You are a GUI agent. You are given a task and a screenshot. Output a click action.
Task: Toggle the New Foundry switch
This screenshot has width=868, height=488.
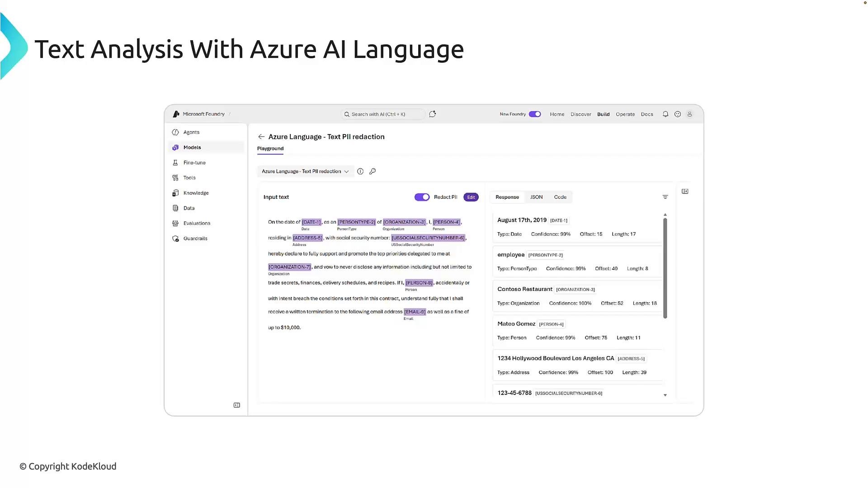[x=535, y=114]
